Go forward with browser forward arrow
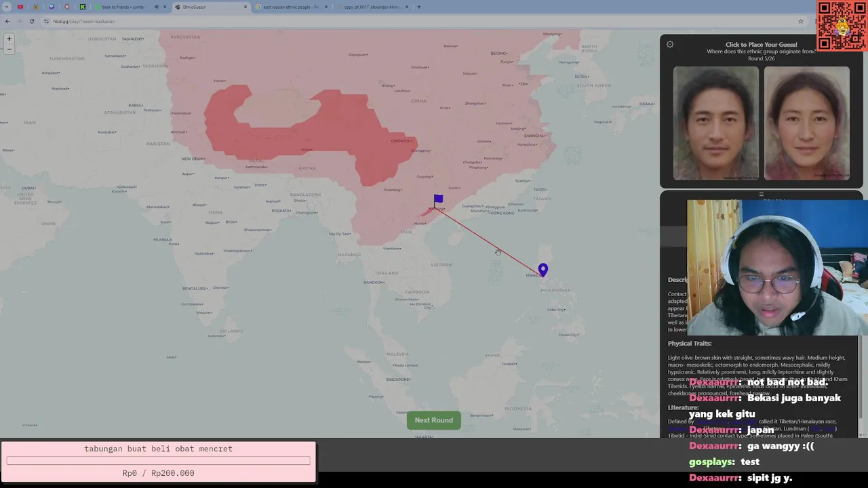 point(19,21)
